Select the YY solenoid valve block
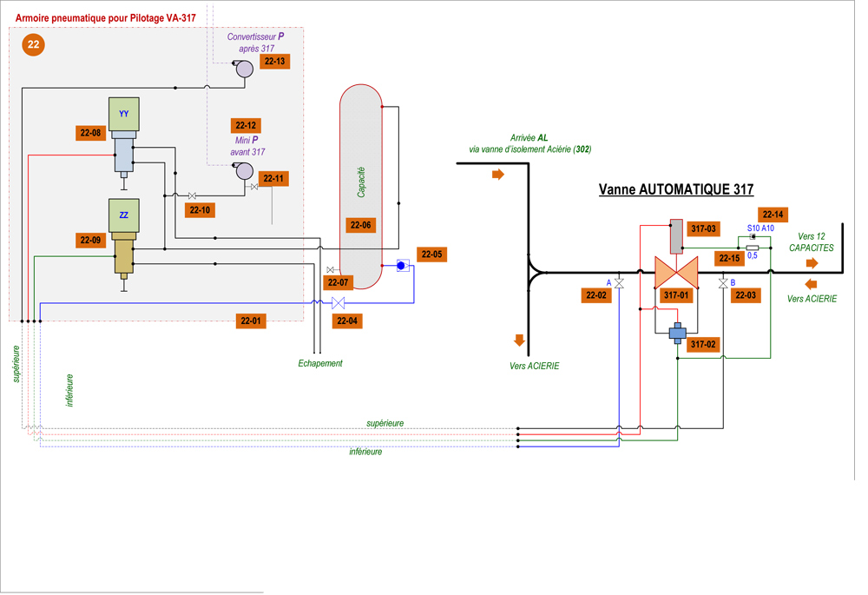The height and width of the screenshot is (595, 868). (x=124, y=115)
